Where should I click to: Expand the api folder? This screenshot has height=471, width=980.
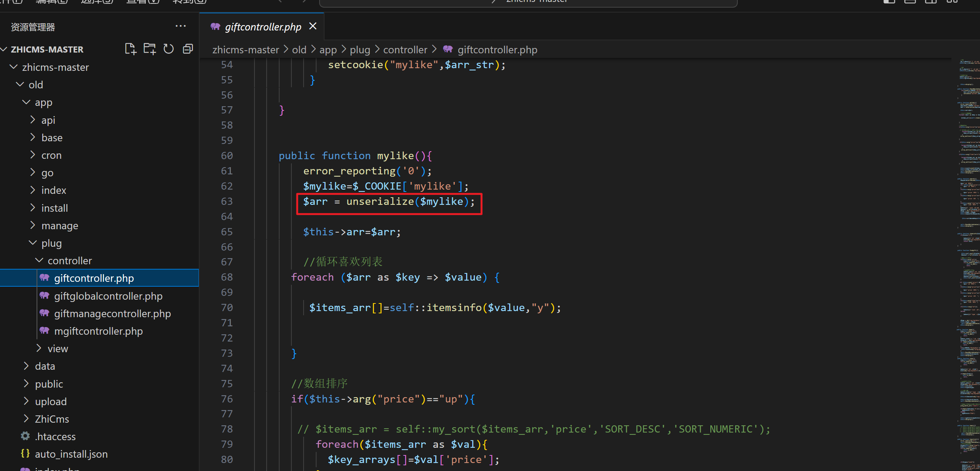[33, 120]
